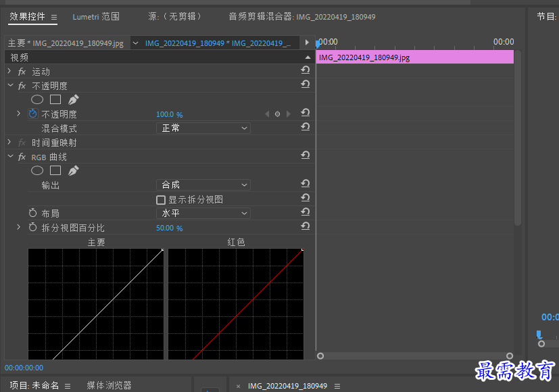The height and width of the screenshot is (392, 559).
Task: Reset the 输出 parameter
Action: click(x=305, y=184)
